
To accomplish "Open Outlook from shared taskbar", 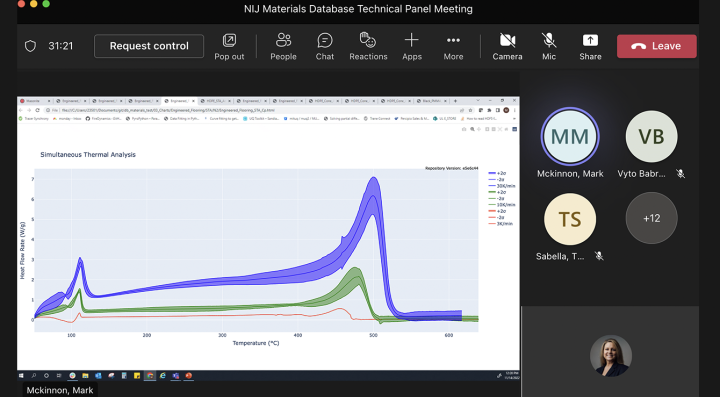I will coord(98,375).
